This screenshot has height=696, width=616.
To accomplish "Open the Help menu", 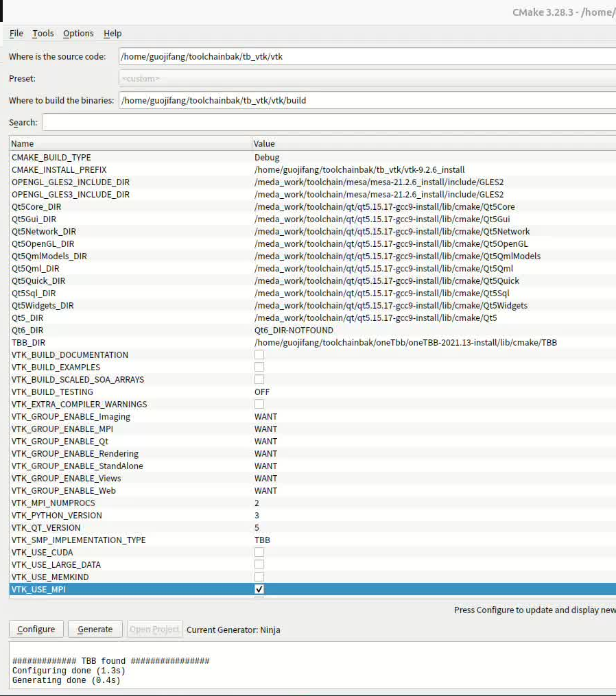I will pos(112,33).
